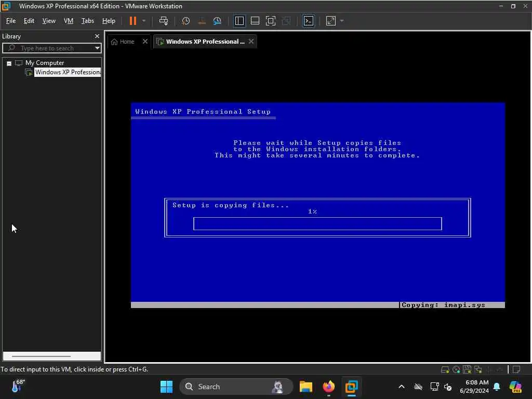
Task: Open the Tabs menu
Action: (x=87, y=21)
